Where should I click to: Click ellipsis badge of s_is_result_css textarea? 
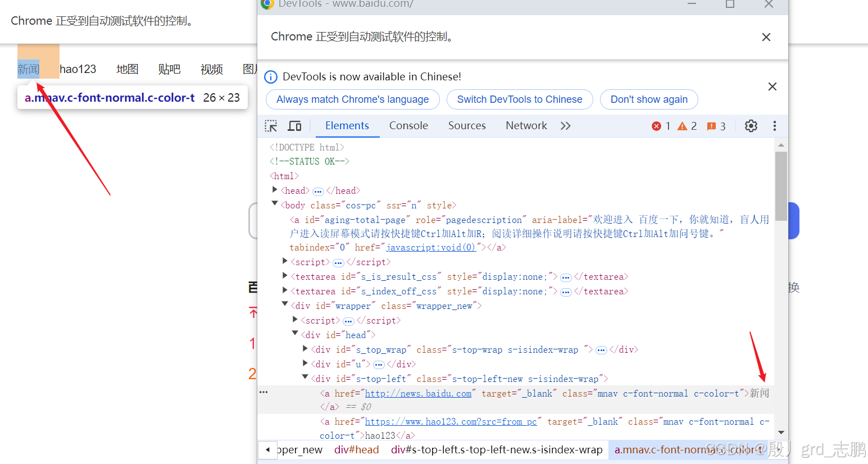[566, 277]
